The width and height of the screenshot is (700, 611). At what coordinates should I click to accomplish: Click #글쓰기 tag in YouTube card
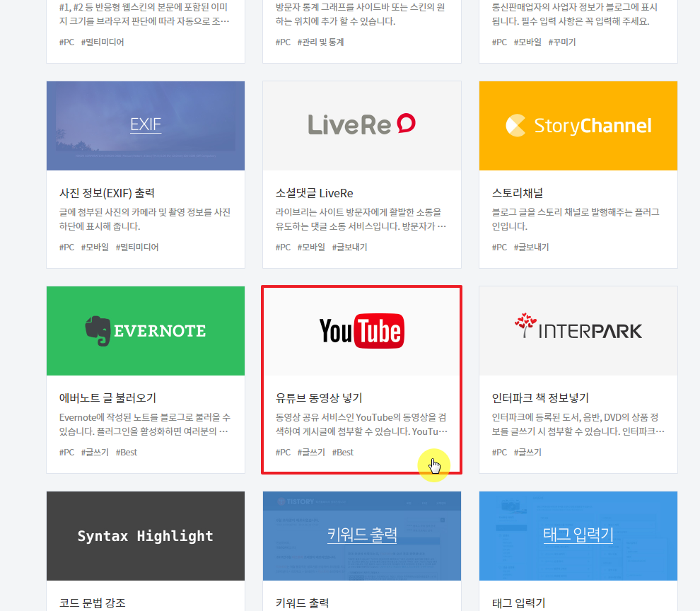[311, 453]
